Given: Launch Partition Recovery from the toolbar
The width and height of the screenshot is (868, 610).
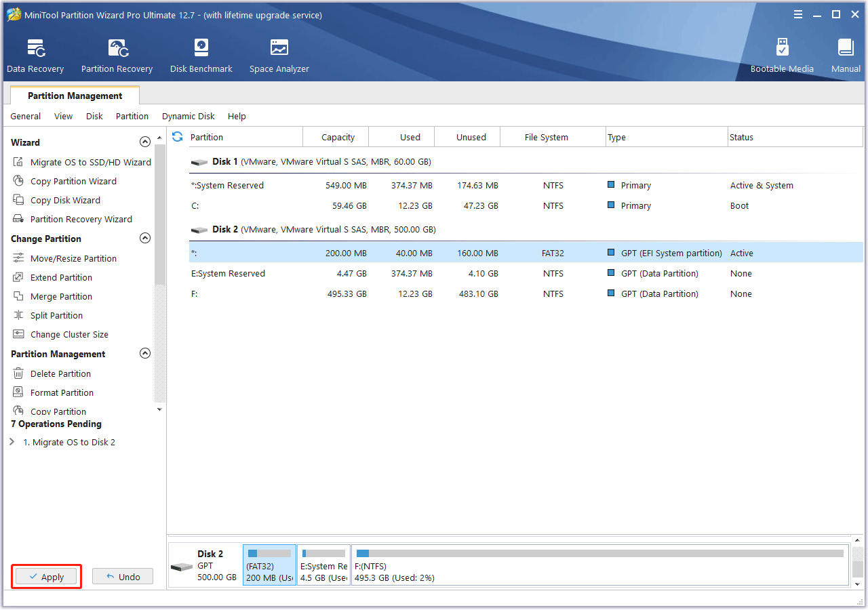Looking at the screenshot, I should [x=117, y=56].
